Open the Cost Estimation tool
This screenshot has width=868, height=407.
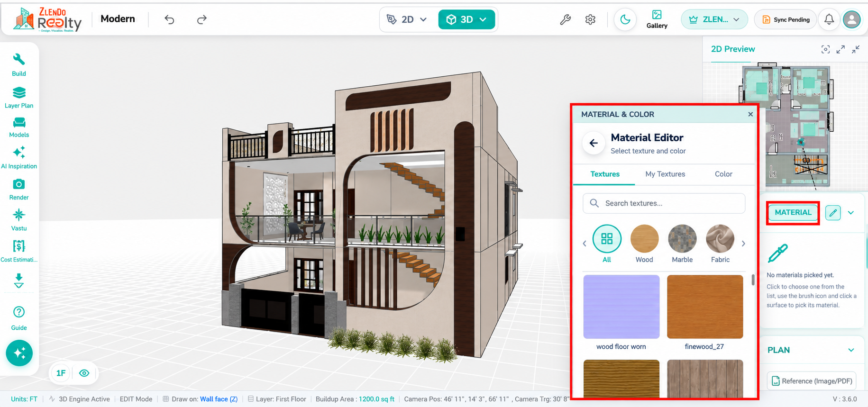pyautogui.click(x=19, y=251)
